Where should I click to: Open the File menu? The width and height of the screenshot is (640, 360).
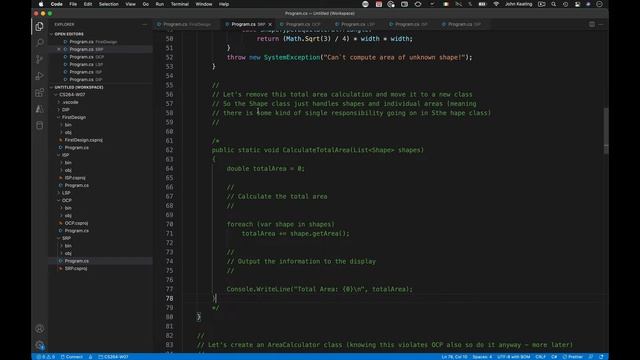(73, 4)
